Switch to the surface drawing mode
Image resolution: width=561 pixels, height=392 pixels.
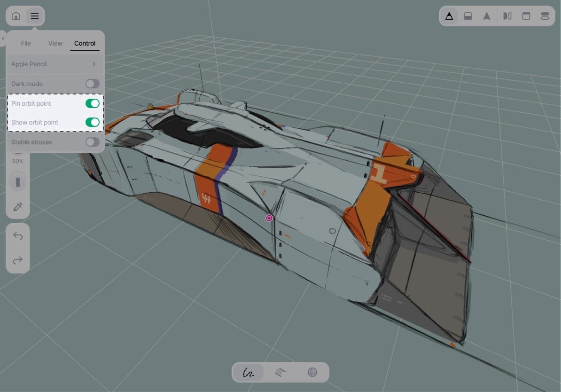tap(280, 372)
